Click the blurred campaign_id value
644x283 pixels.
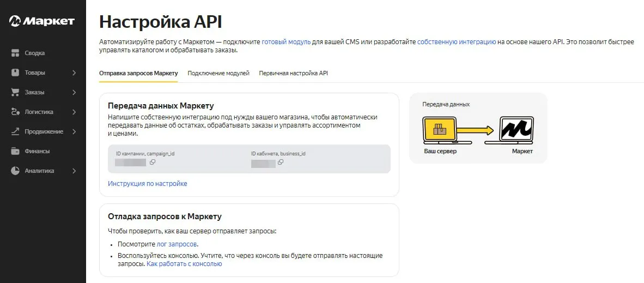click(x=131, y=162)
